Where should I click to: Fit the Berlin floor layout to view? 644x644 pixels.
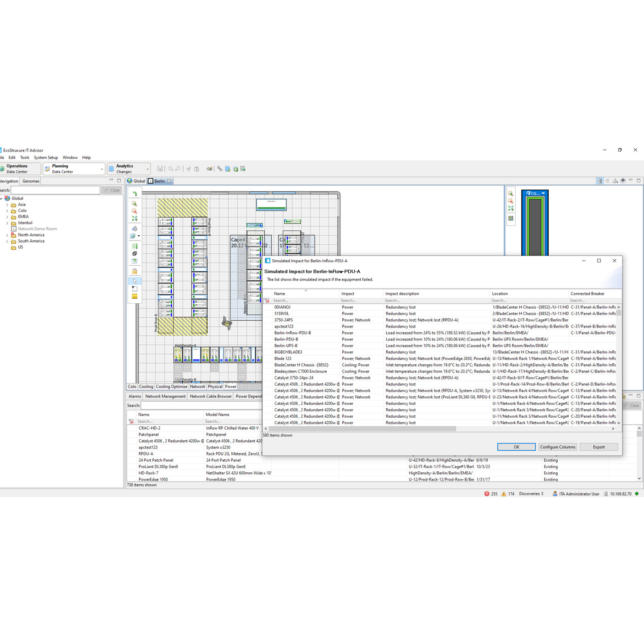[x=134, y=219]
